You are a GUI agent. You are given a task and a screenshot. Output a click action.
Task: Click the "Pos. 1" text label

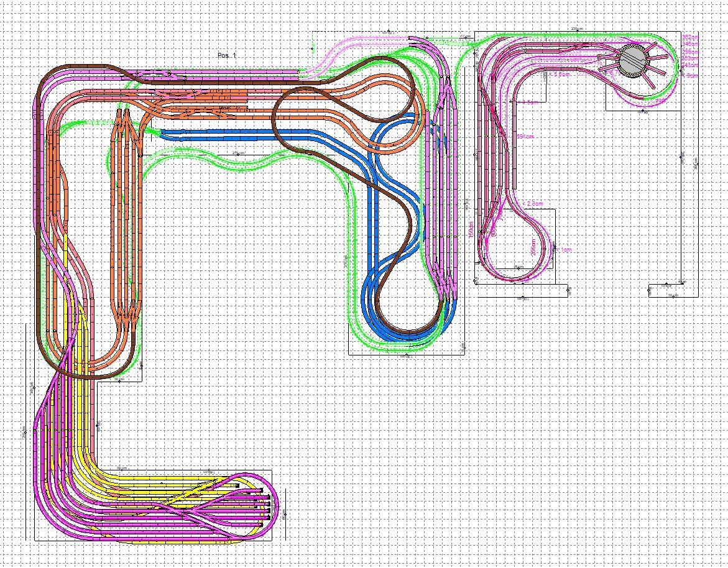227,56
